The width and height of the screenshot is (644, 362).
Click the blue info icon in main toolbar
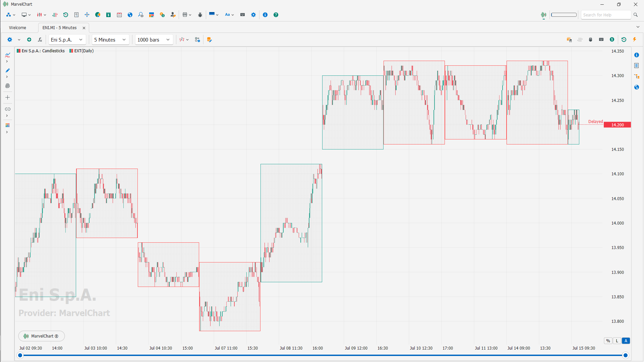265,15
